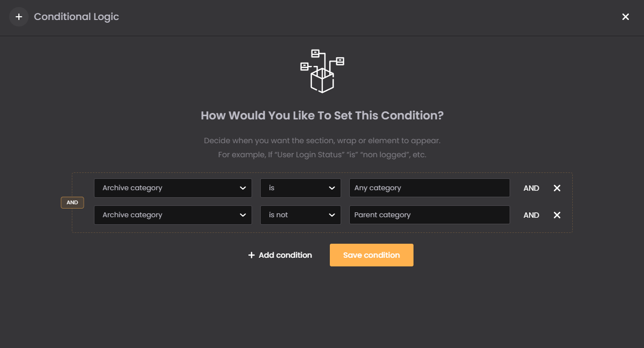Close the Conditional Logic dialog
Image resolution: width=644 pixels, height=348 pixels.
pos(626,17)
